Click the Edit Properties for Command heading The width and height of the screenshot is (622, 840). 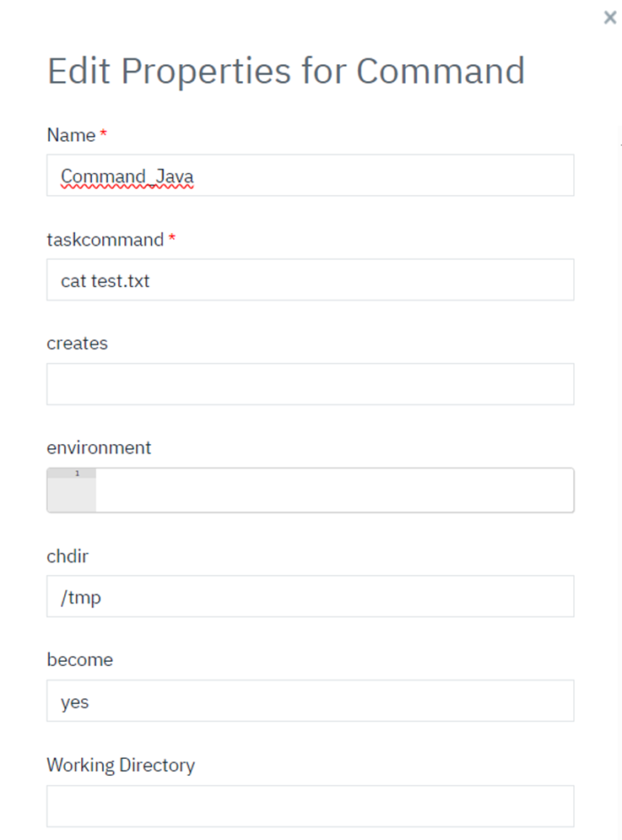(x=285, y=71)
